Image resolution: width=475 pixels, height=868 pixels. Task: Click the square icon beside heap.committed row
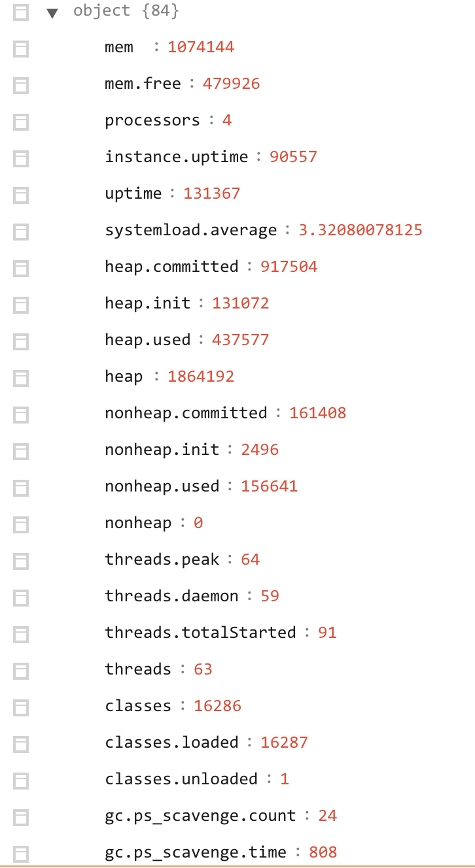click(21, 268)
